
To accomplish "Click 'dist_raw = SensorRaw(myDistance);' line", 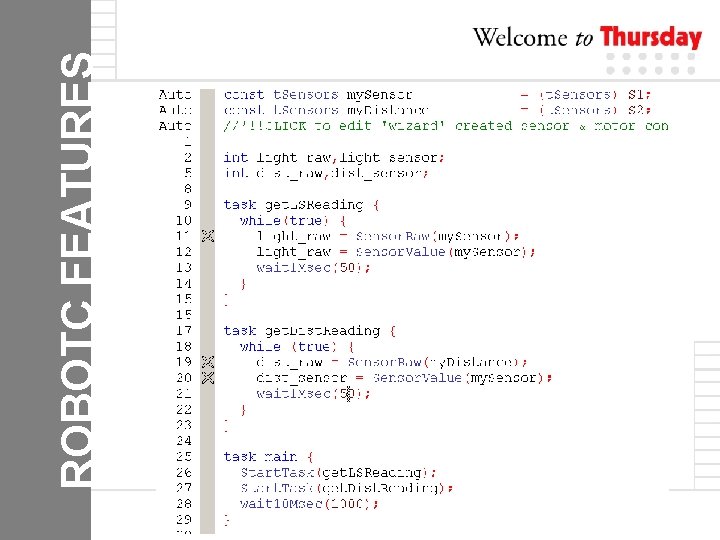I will [392, 362].
